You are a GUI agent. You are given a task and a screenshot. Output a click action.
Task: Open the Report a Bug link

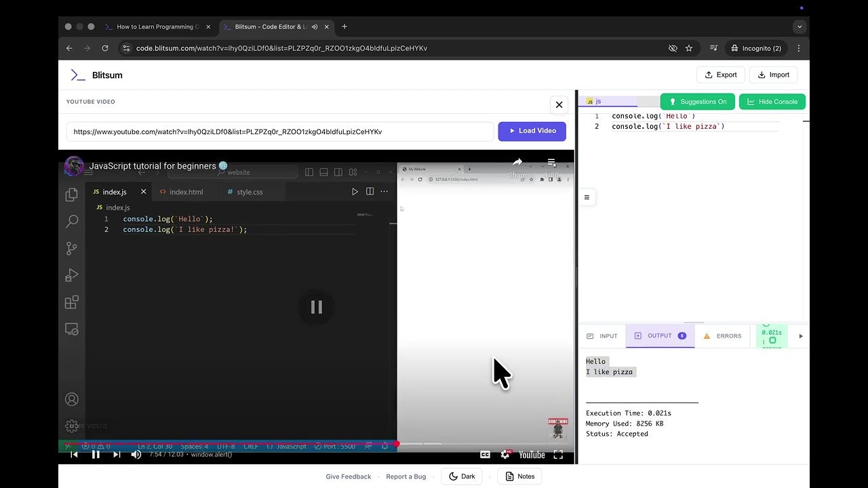pyautogui.click(x=406, y=476)
